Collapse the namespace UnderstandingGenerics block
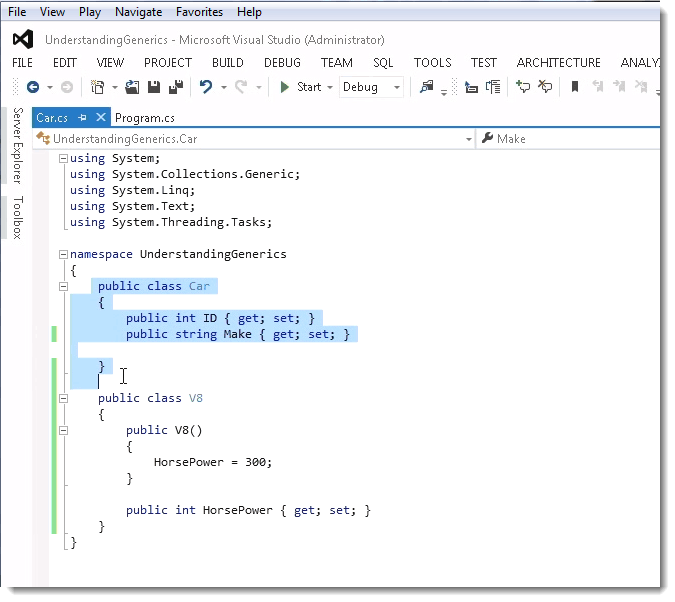Viewport: 675px width, 602px height. (63, 254)
